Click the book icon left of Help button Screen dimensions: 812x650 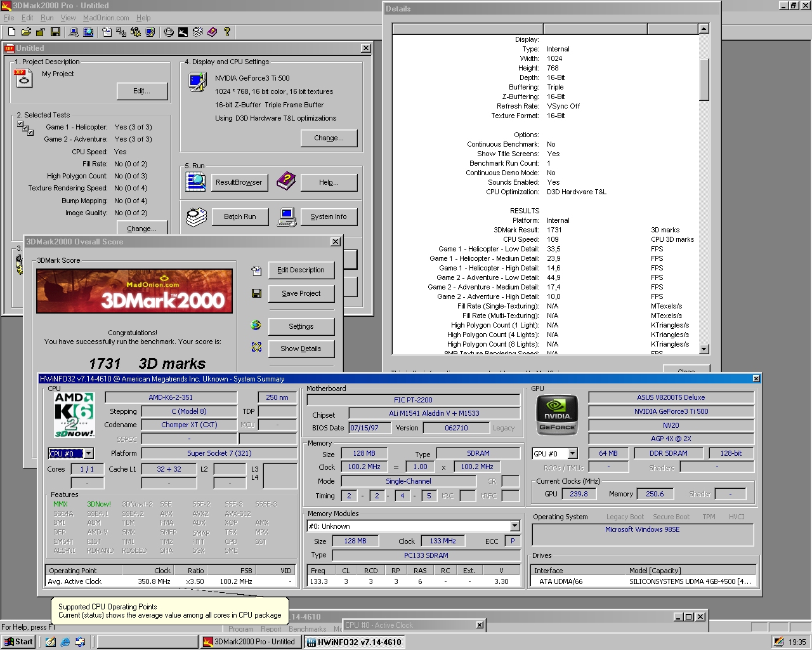286,182
